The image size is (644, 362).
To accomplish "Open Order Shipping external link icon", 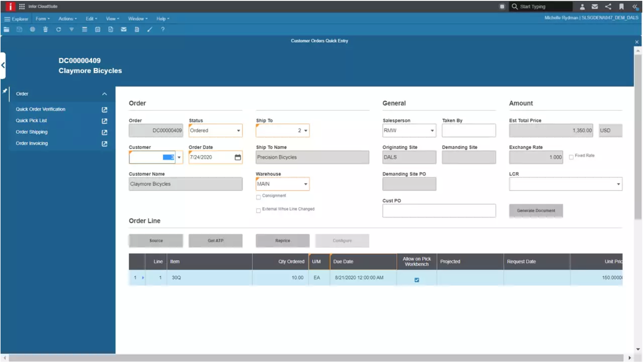I will click(x=105, y=132).
